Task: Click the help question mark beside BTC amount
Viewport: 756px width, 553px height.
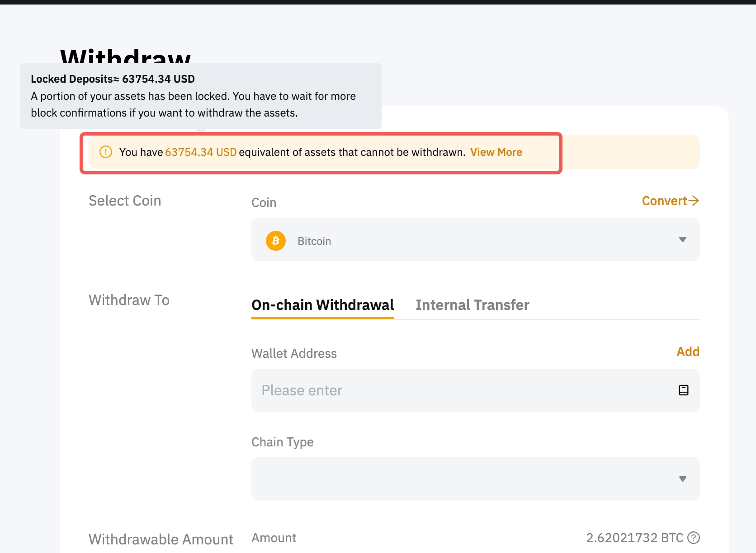Action: pos(693,538)
